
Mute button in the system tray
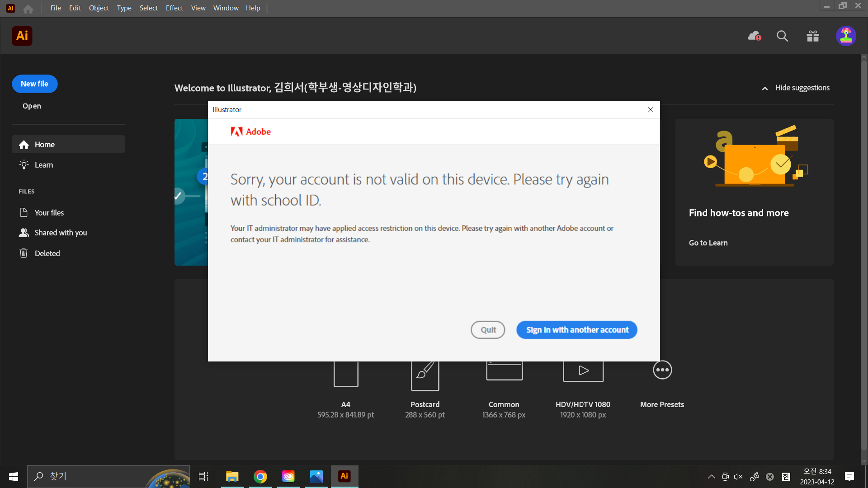pyautogui.click(x=739, y=476)
